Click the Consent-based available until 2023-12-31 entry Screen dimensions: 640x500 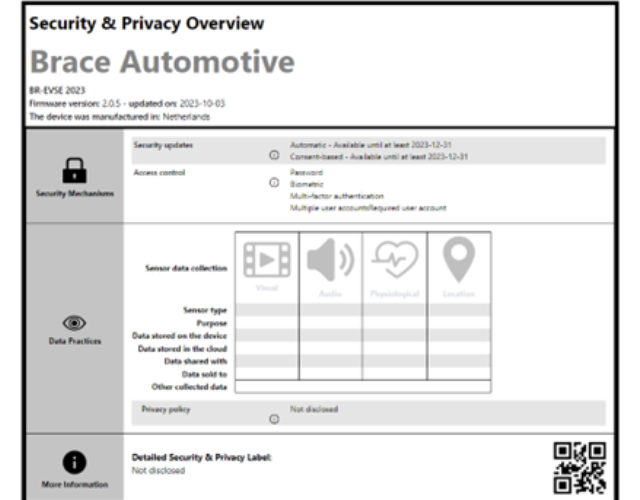[379, 157]
